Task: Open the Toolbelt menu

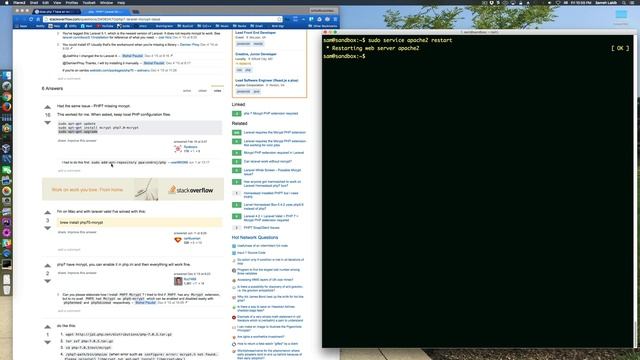Action: [89, 2]
